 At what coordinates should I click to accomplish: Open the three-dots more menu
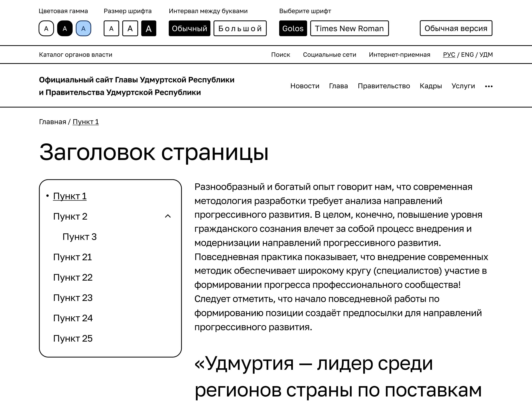[x=489, y=86]
